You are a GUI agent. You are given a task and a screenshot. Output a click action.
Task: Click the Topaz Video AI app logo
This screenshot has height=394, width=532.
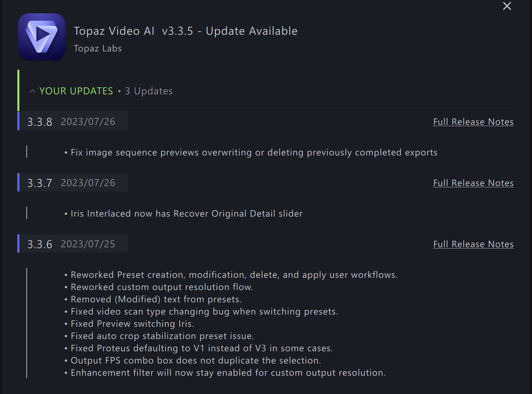[x=42, y=37]
